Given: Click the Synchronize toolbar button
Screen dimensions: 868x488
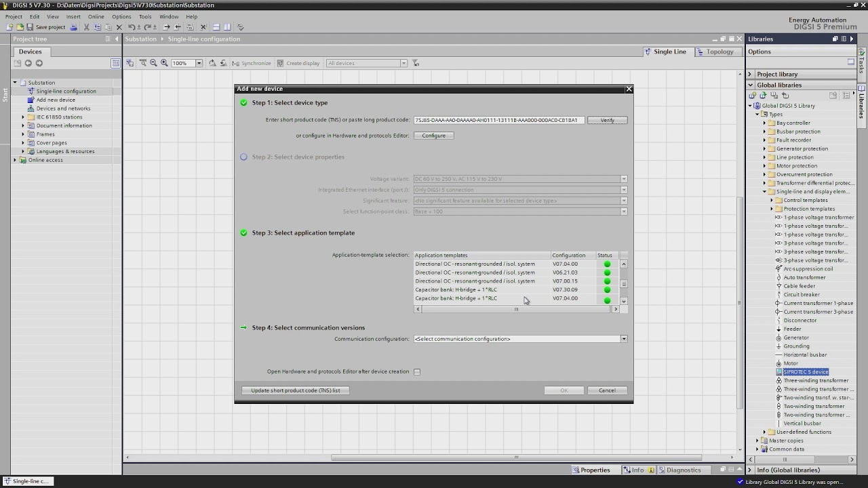Looking at the screenshot, I should pos(251,63).
